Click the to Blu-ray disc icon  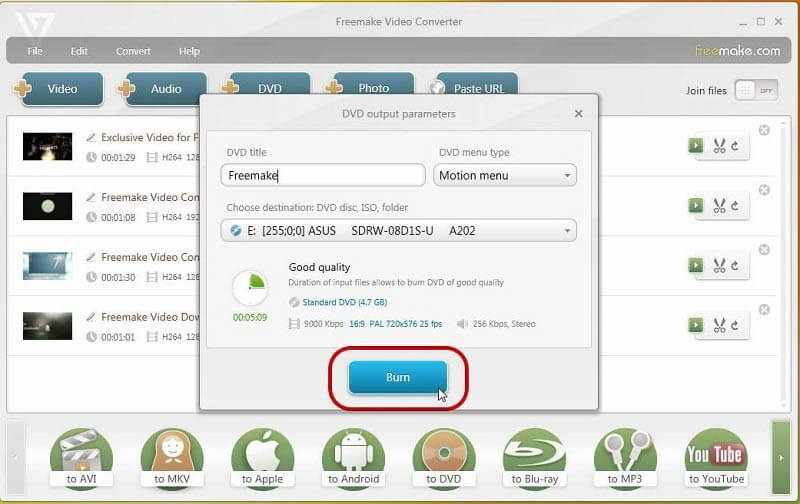tap(534, 457)
